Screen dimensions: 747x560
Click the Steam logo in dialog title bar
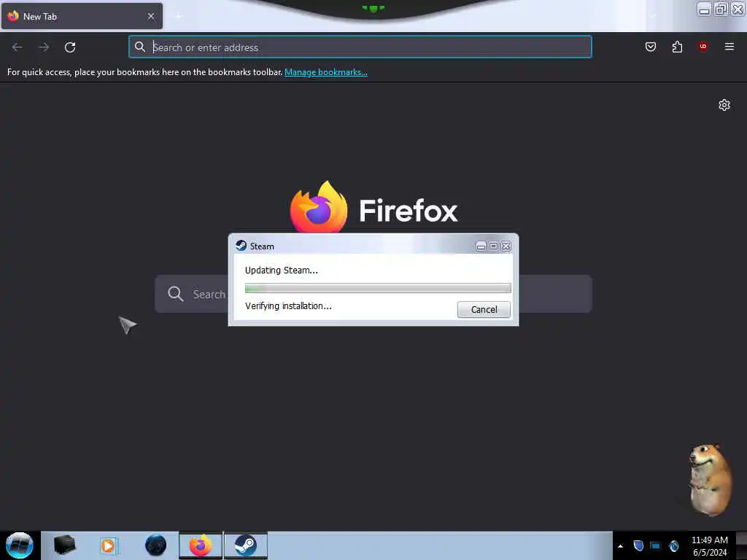coord(241,246)
